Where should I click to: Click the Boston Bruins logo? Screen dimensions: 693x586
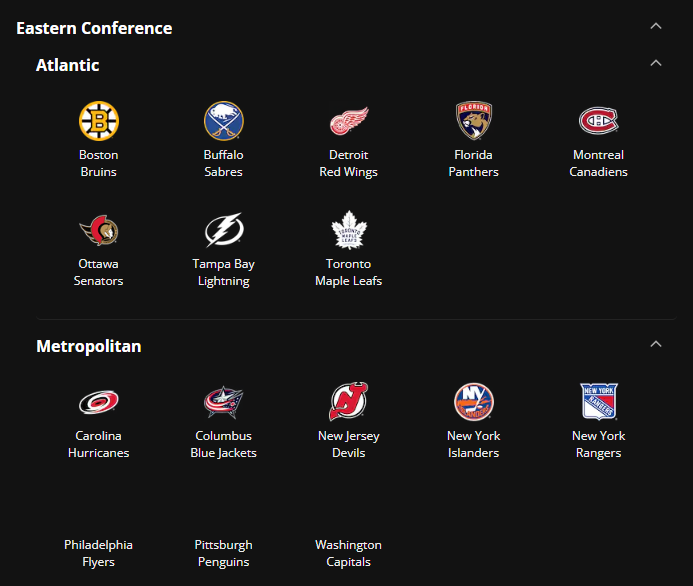(x=99, y=121)
